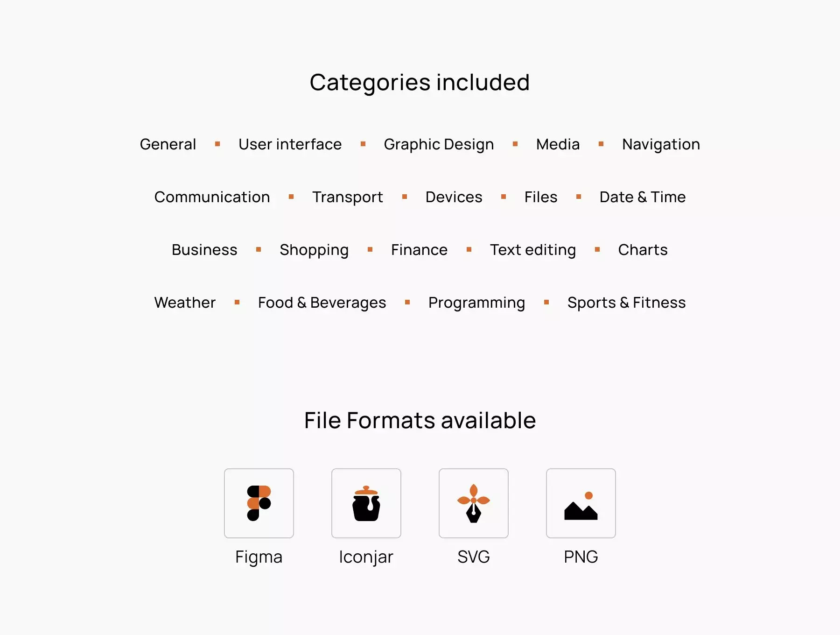The height and width of the screenshot is (635, 840).
Task: Click the Food & Beverages category
Action: coord(322,303)
